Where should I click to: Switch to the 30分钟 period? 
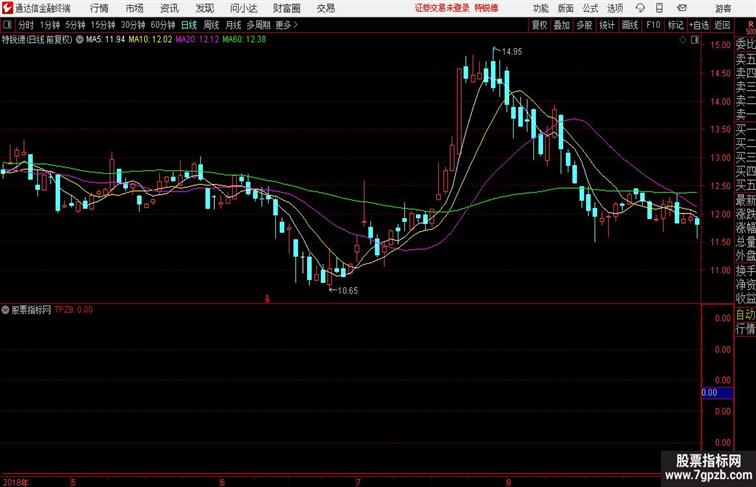(x=133, y=25)
